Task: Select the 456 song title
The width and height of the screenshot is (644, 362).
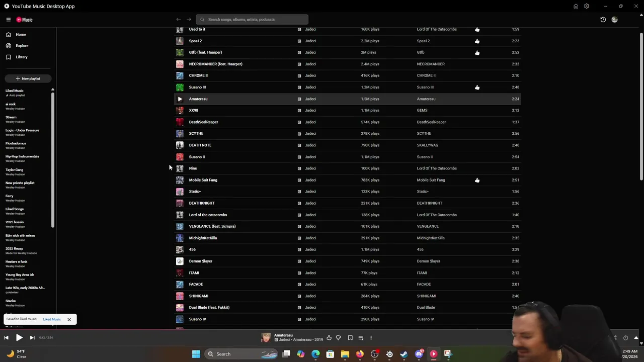Action: tap(192, 249)
